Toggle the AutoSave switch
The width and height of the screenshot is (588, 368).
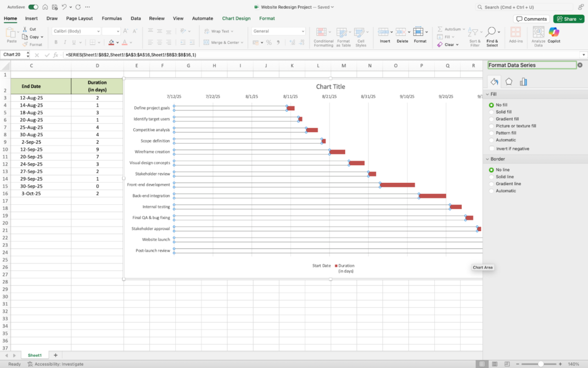[x=33, y=7]
